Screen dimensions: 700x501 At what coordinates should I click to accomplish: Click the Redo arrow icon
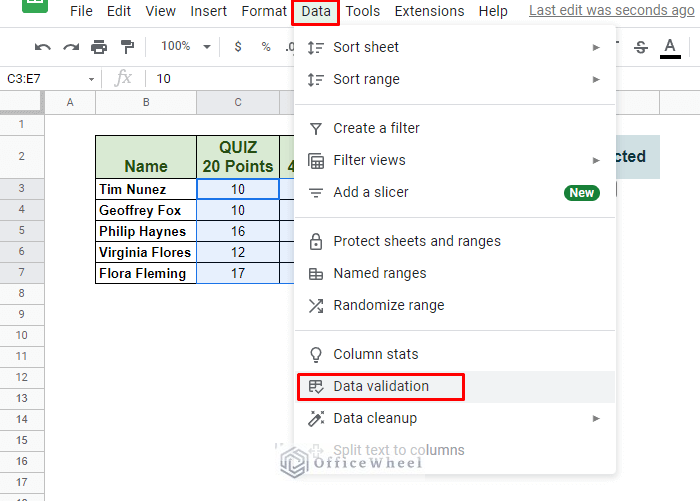71,47
